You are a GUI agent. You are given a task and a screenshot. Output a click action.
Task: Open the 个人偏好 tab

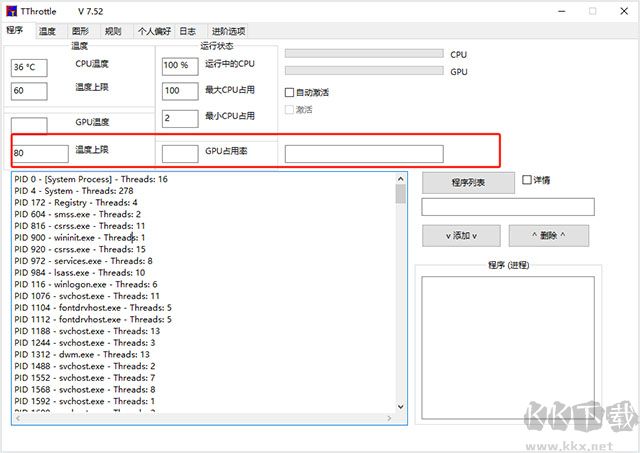click(154, 31)
